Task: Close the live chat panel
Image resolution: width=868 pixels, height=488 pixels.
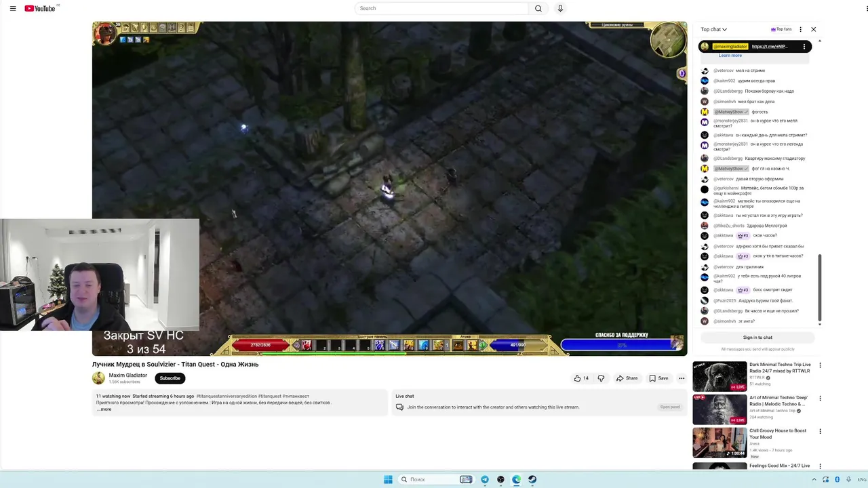Action: 814,29
